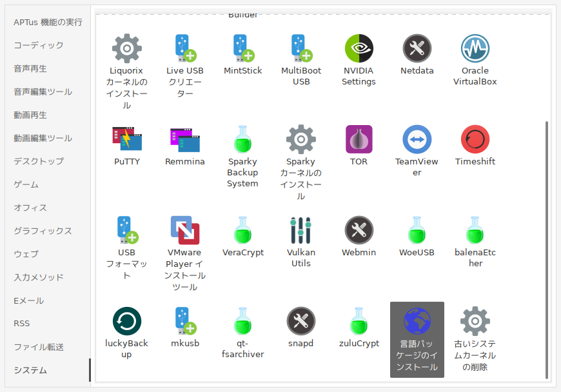Choose the snapd tools icon
Image resolution: width=561 pixels, height=392 pixels.
click(301, 321)
